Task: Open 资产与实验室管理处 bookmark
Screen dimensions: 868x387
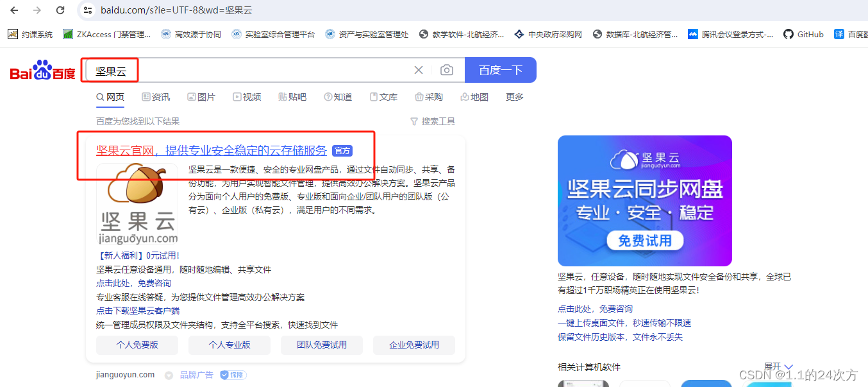Action: [x=367, y=34]
